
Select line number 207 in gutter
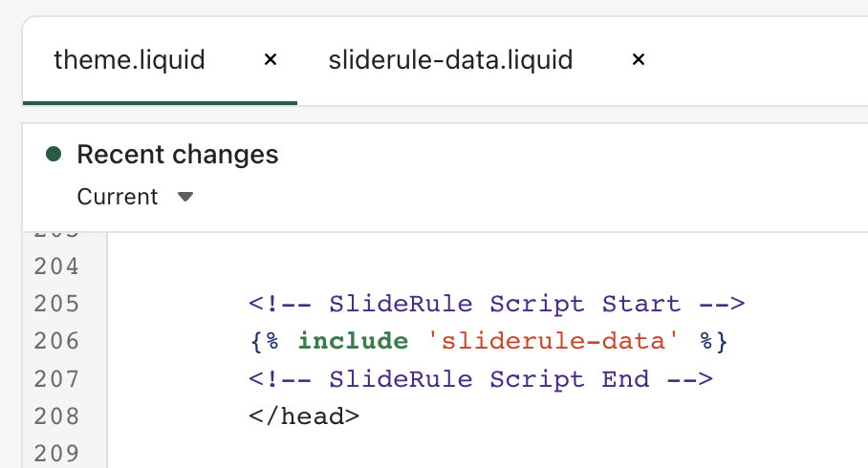56,379
